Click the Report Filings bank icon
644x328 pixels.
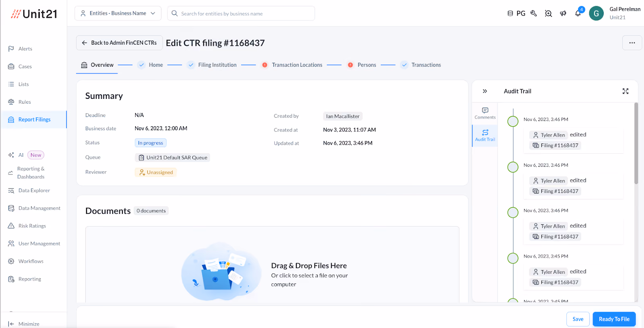pos(11,119)
